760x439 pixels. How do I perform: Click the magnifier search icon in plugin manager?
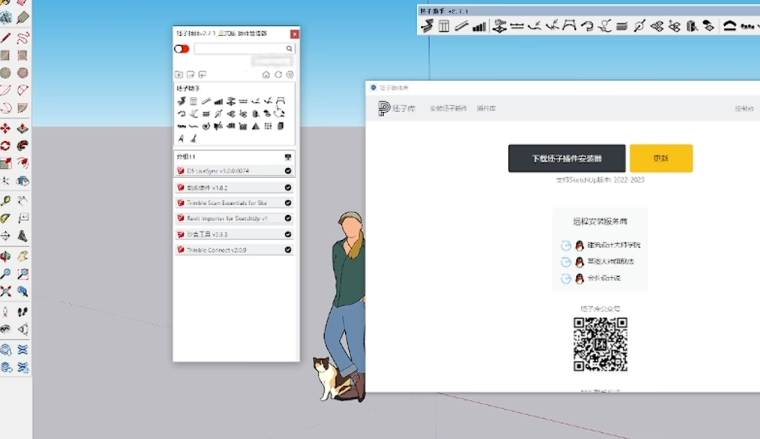(290, 48)
